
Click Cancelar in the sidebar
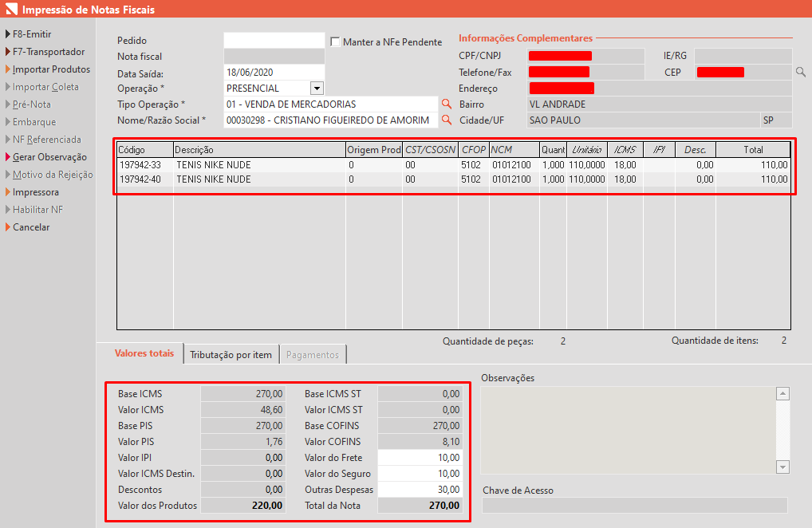coord(31,227)
